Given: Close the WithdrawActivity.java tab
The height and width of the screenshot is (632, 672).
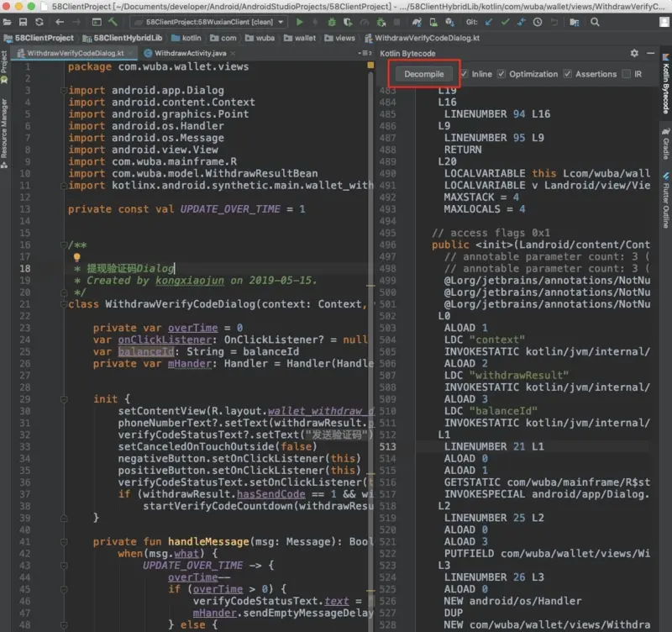Looking at the screenshot, I should coord(233,53).
